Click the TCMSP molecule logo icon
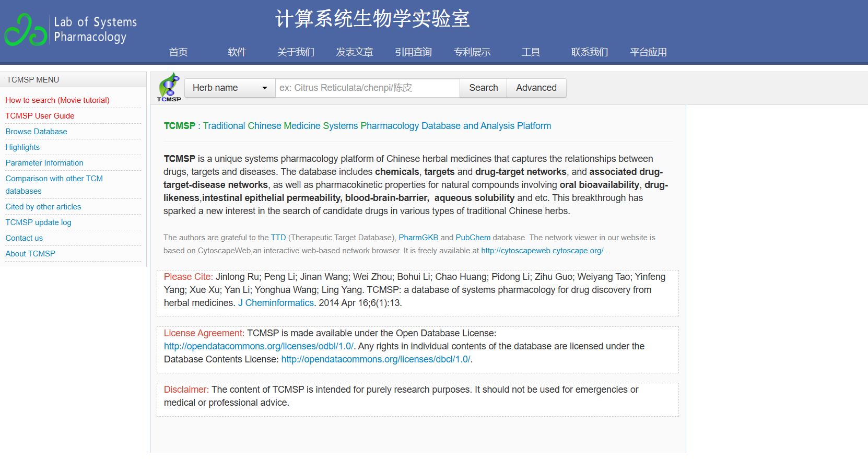This screenshot has height=459, width=868. click(169, 87)
